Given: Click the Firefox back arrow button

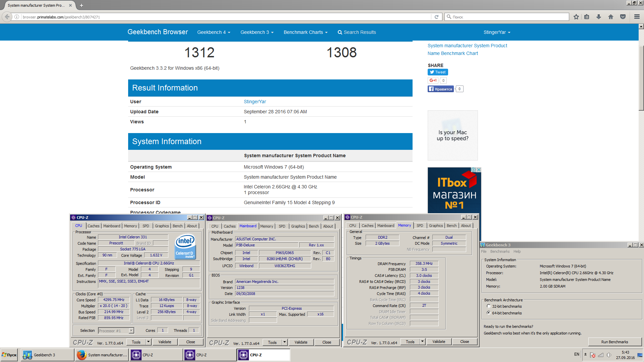Looking at the screenshot, I should [x=7, y=17].
